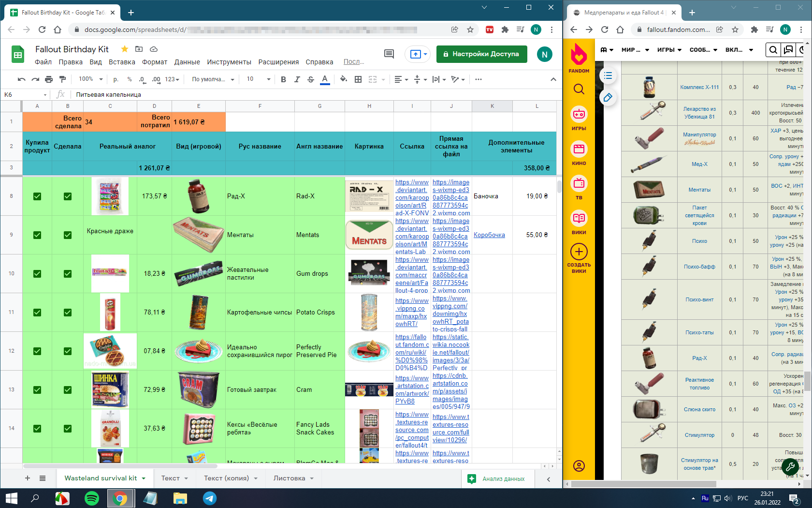Open the Google Sheets home icon

18,55
